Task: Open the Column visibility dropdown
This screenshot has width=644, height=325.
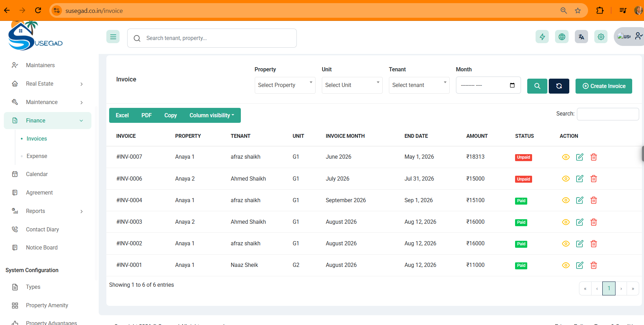Action: click(x=212, y=115)
